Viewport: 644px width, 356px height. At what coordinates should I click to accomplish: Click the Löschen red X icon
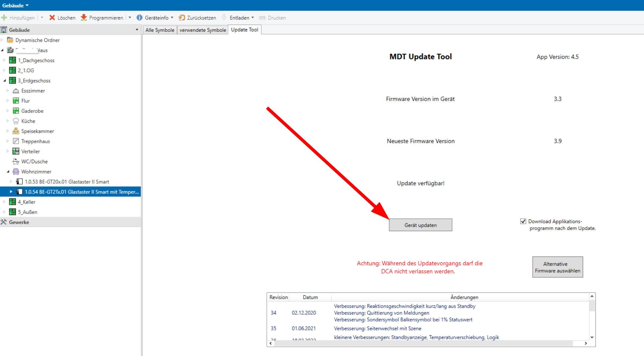tap(52, 18)
